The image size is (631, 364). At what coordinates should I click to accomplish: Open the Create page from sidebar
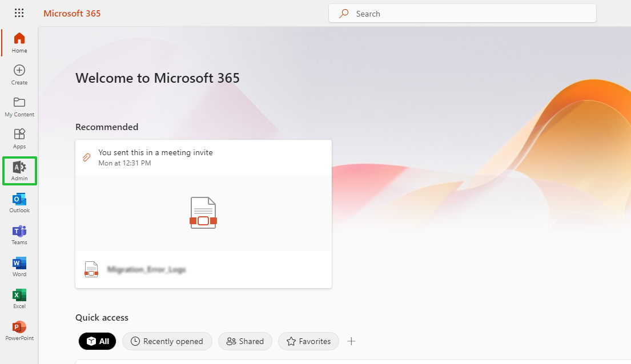coord(19,75)
